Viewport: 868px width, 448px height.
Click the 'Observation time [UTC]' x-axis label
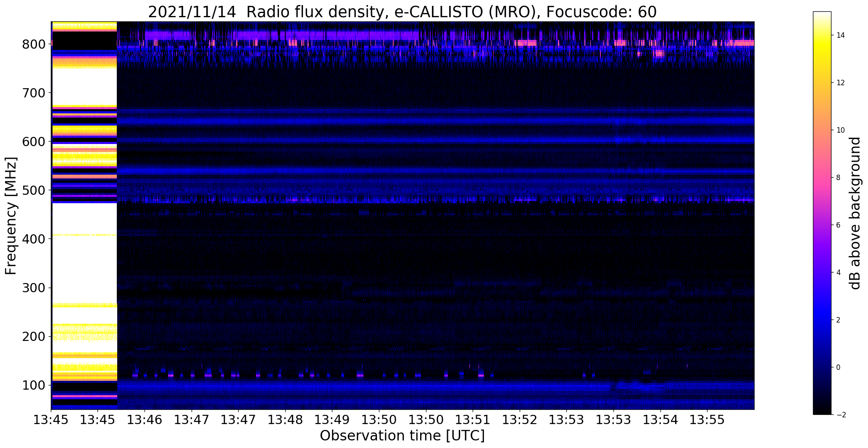pyautogui.click(x=402, y=436)
